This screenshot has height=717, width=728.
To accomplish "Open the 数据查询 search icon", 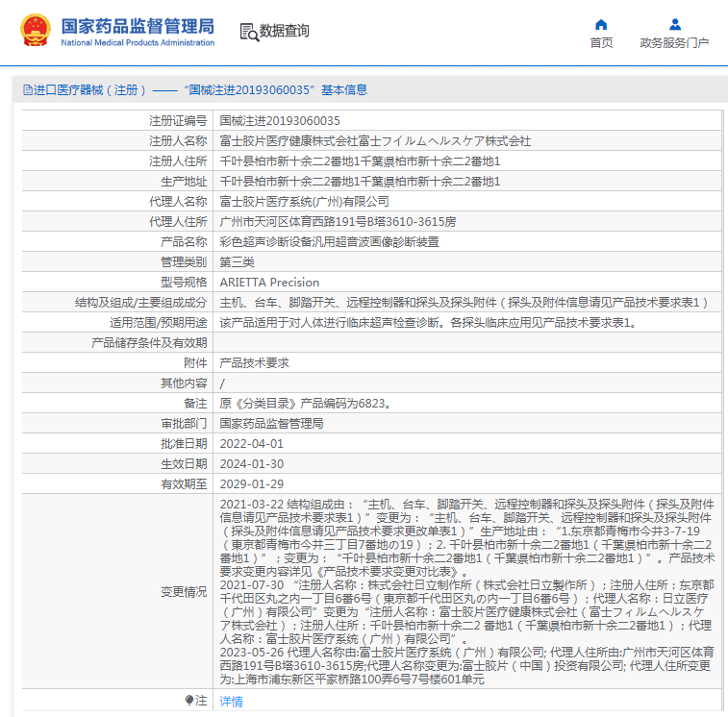I will (x=249, y=32).
